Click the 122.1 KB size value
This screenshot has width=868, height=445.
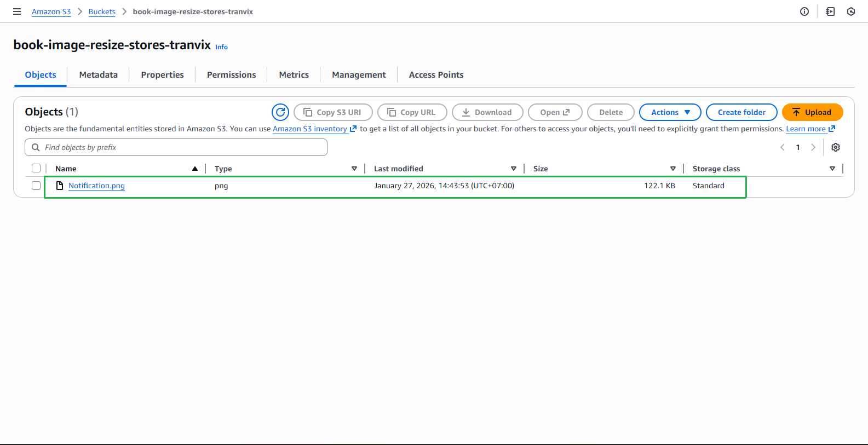[659, 186]
